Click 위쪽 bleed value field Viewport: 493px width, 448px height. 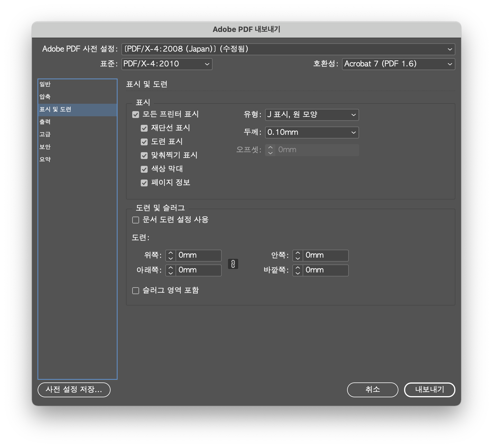click(198, 255)
